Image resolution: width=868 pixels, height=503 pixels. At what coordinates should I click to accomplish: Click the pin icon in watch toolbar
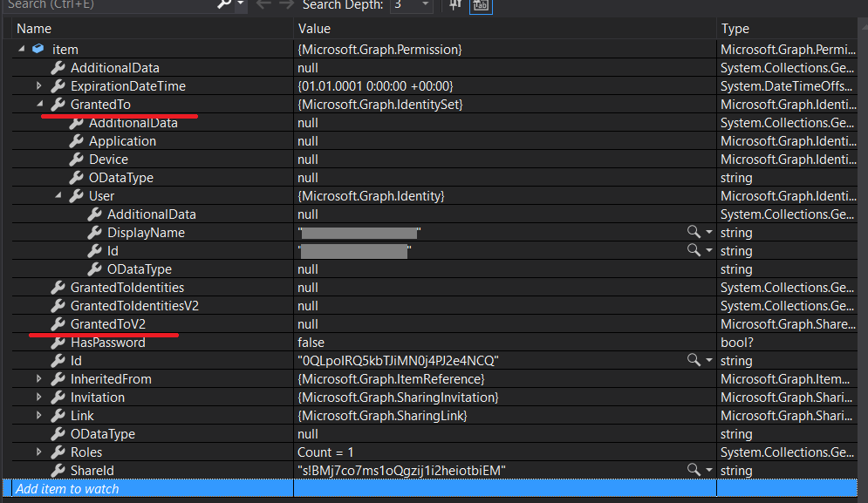pyautogui.click(x=455, y=4)
